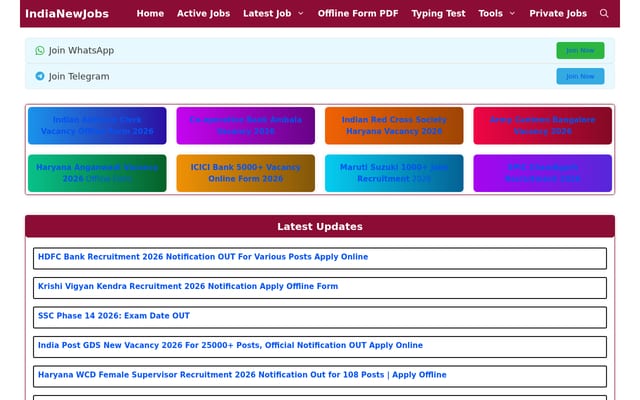Open Indian Red Cross Society Haryana card
The width and height of the screenshot is (640, 400).
(x=394, y=126)
